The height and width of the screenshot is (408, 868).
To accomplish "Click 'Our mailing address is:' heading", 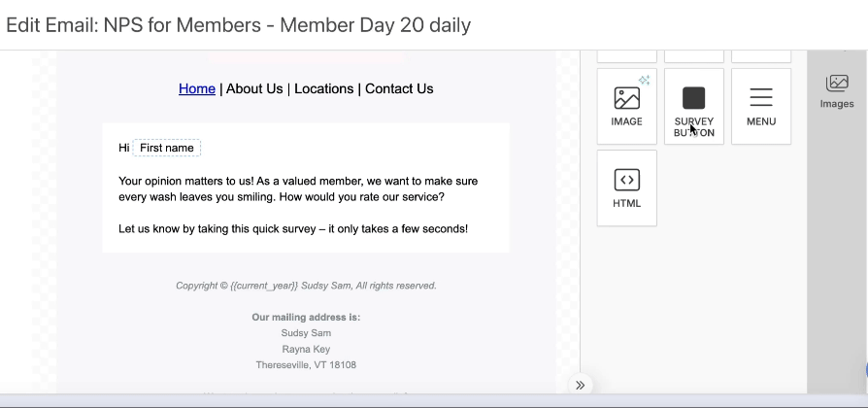I will [306, 317].
